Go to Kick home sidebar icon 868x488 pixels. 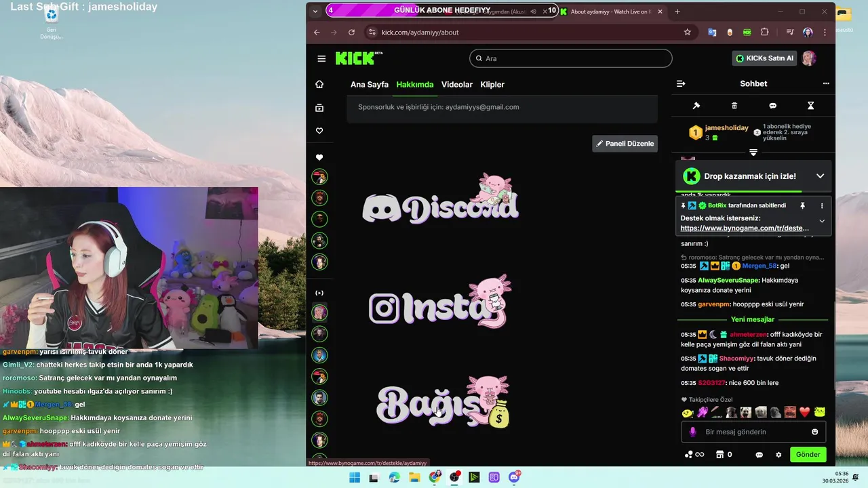click(319, 84)
